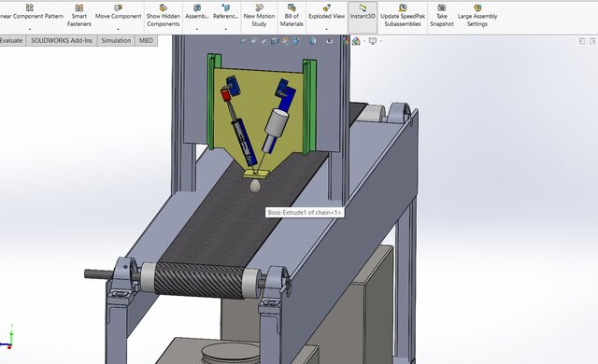Open the SOLIDWORKS Add-Ins tab

(x=62, y=40)
